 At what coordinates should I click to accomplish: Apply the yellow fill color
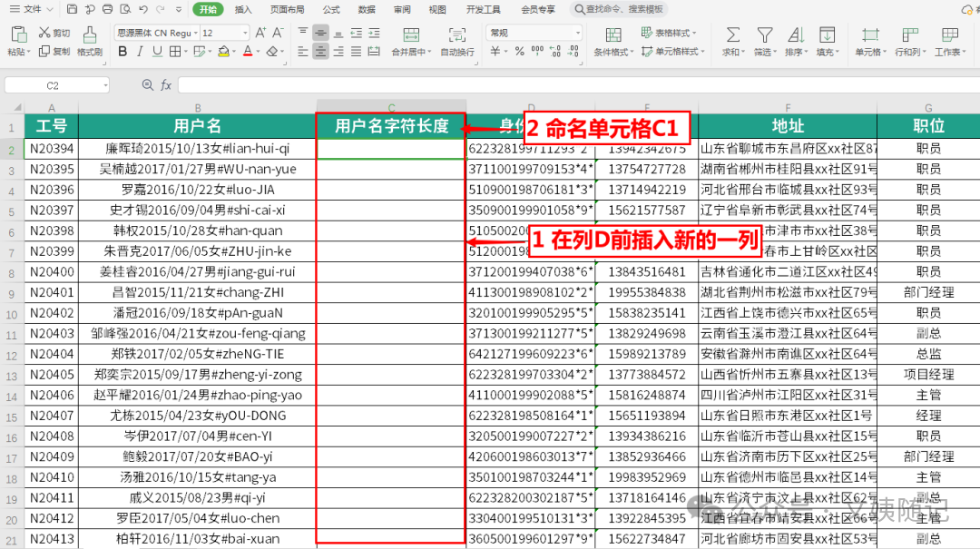click(223, 52)
